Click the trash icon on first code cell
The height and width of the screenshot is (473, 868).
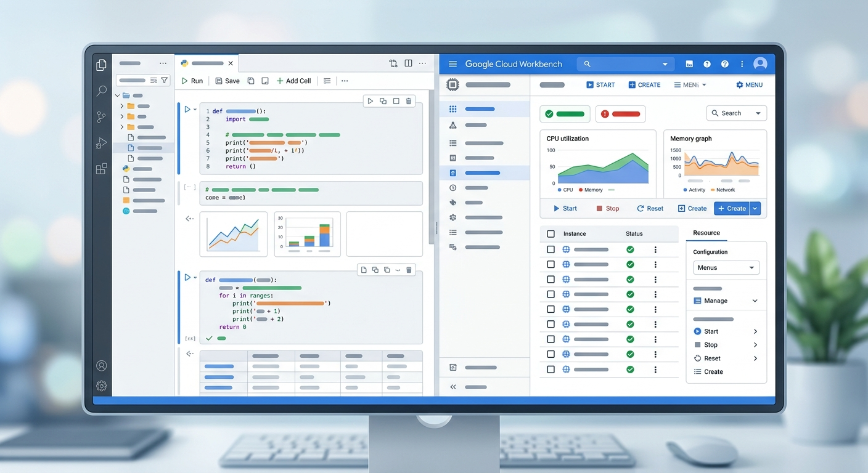pyautogui.click(x=409, y=101)
